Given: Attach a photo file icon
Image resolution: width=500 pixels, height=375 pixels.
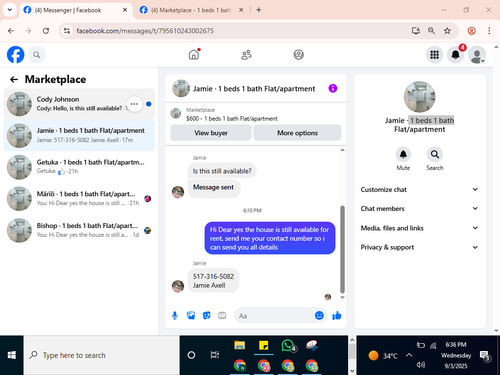Looking at the screenshot, I should click(x=191, y=315).
